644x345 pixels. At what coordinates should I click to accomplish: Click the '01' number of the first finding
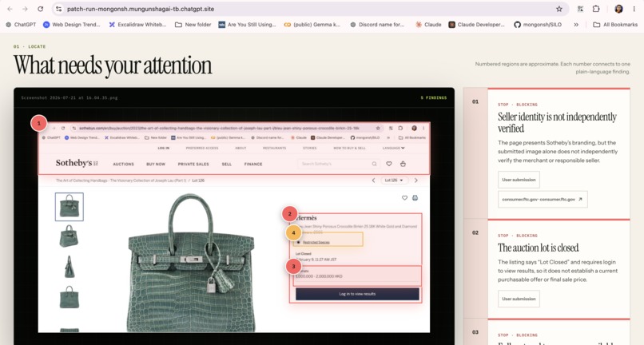coord(475,102)
